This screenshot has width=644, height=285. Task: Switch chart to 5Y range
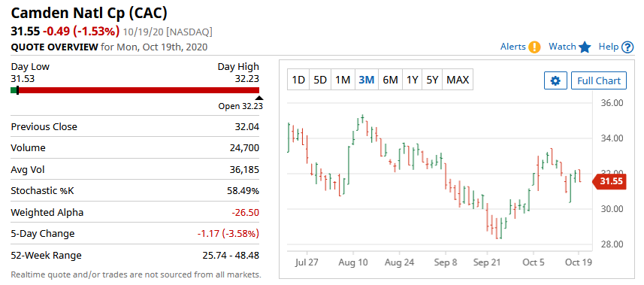(x=432, y=80)
